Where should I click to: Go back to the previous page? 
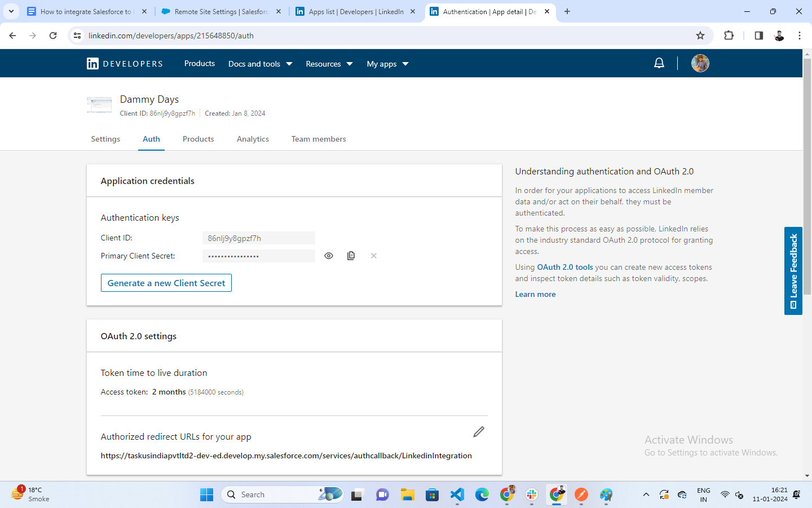pos(12,36)
